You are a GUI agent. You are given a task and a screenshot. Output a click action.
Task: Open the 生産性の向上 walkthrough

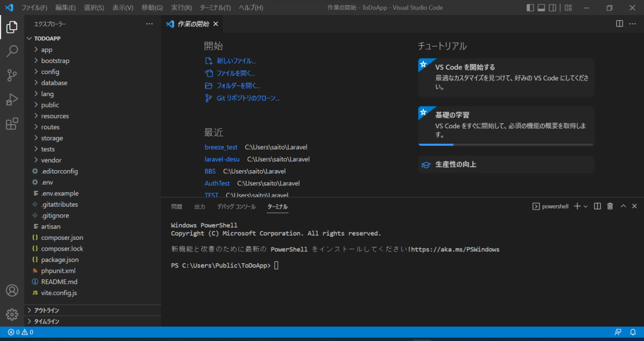(x=506, y=165)
